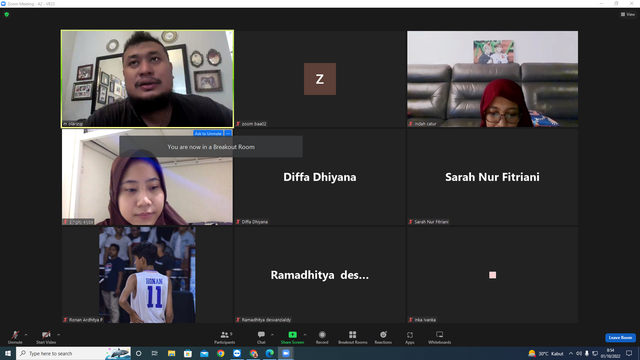The height and width of the screenshot is (360, 640).
Task: Open Task View in the taskbar
Action: point(155,353)
